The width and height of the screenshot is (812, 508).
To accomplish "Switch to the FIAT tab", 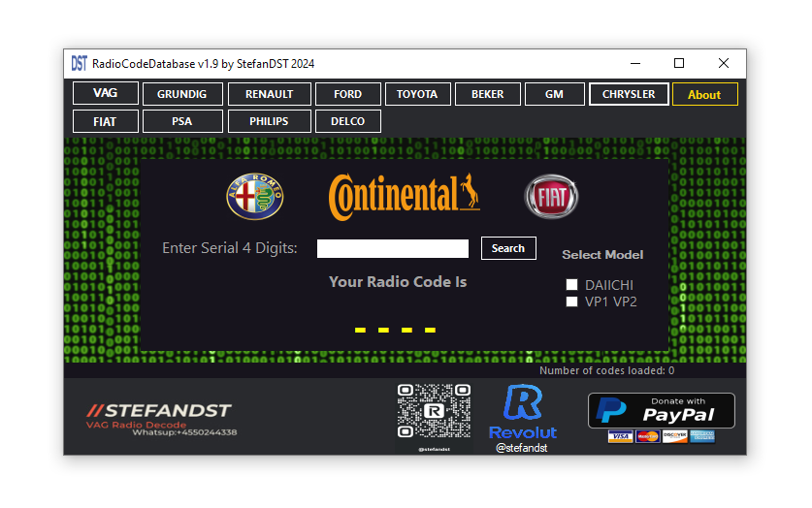I will (x=106, y=121).
